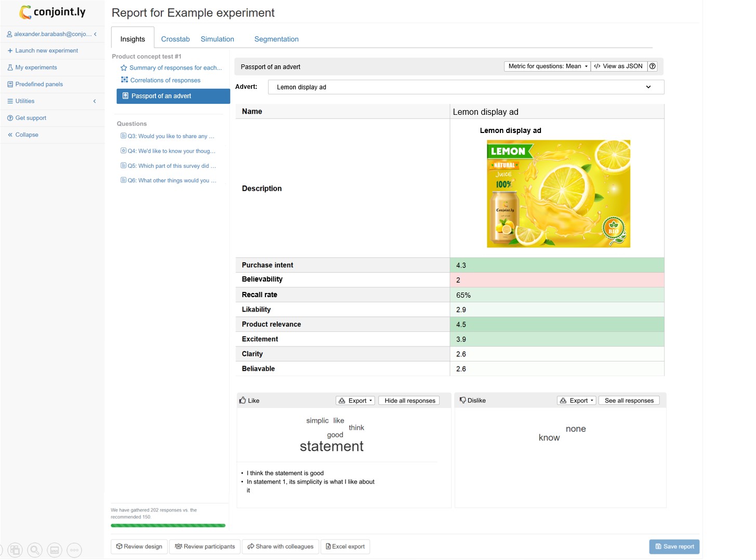Viewport: 756px width, 560px height.
Task: Expand the Utilities menu chevron
Action: pos(95,101)
